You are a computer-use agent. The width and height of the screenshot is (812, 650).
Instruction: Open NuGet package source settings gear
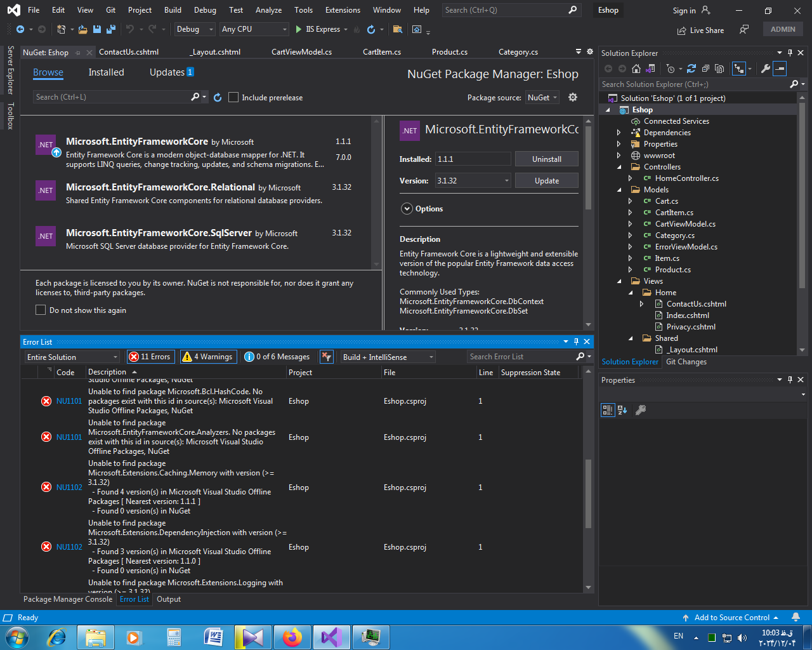click(x=572, y=97)
